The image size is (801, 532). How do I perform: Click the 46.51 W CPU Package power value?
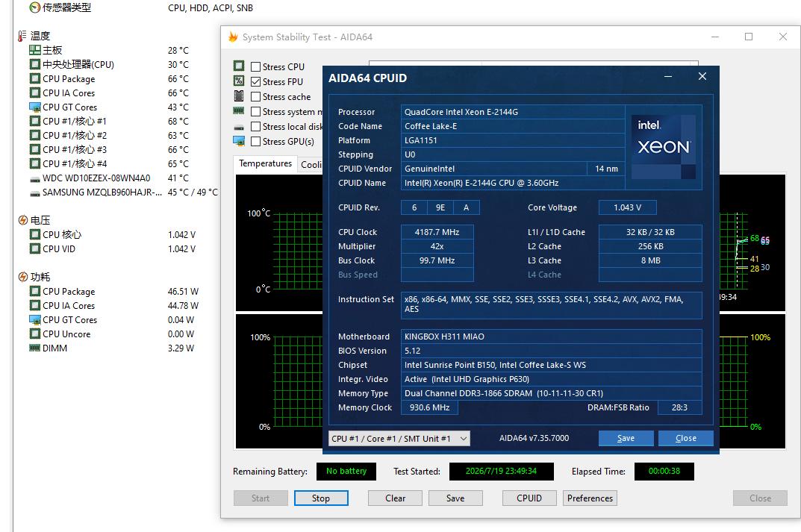183,292
